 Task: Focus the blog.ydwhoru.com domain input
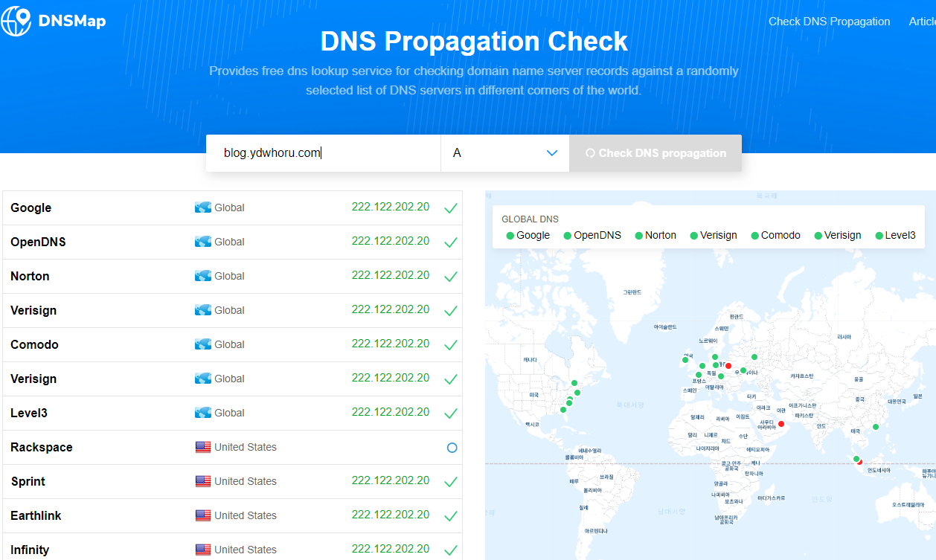click(323, 153)
